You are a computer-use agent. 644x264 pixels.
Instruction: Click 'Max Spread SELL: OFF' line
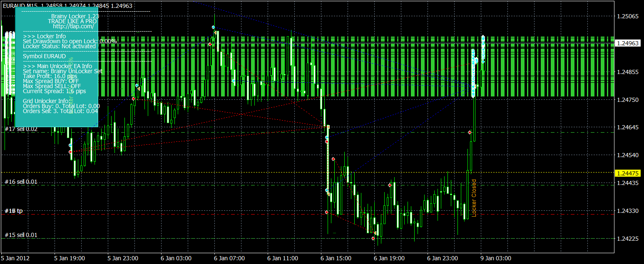point(52,86)
